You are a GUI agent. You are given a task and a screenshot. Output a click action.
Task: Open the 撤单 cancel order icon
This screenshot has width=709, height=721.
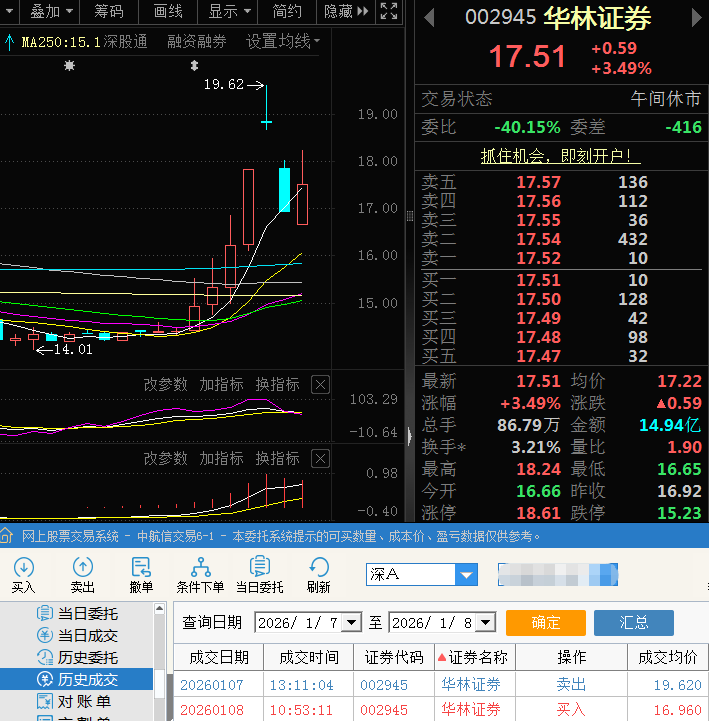(x=141, y=575)
